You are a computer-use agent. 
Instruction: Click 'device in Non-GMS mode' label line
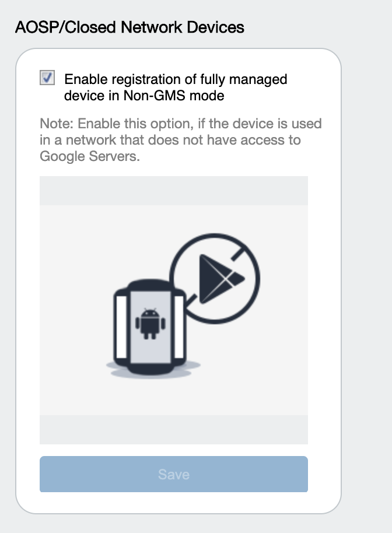[144, 96]
